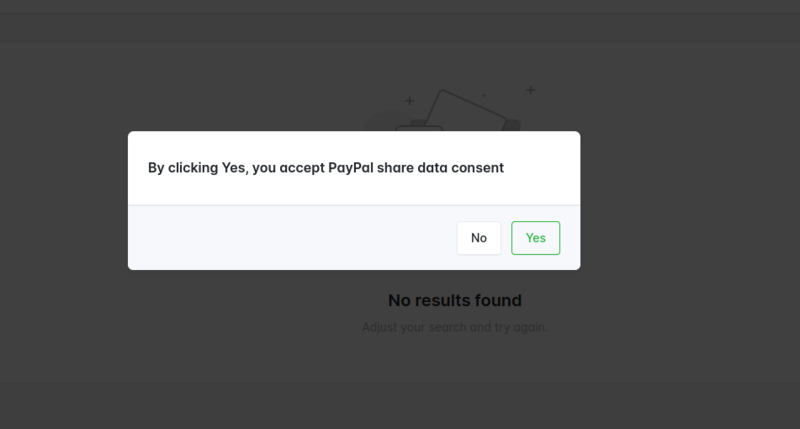Click the dimmed backdrop left of the dialog

(62, 200)
